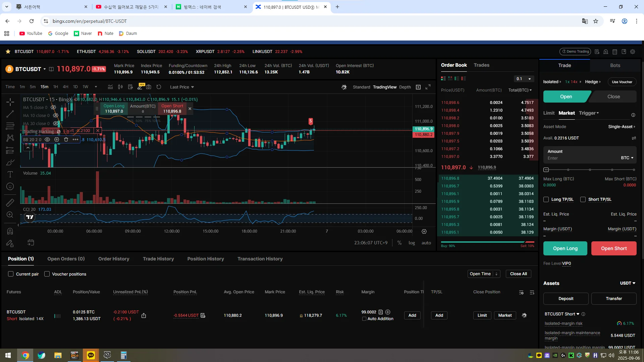Click the Open Long button
Image resolution: width=644 pixels, height=362 pixels.
coord(565,248)
